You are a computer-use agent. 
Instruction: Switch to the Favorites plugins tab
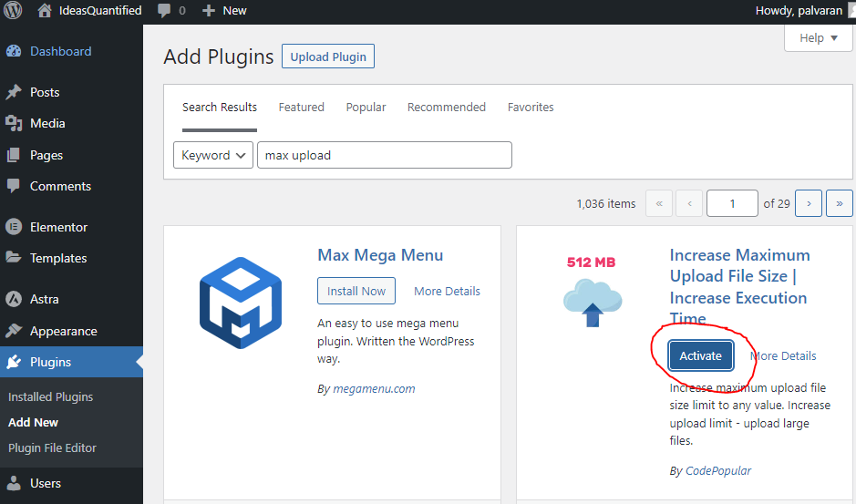(531, 107)
